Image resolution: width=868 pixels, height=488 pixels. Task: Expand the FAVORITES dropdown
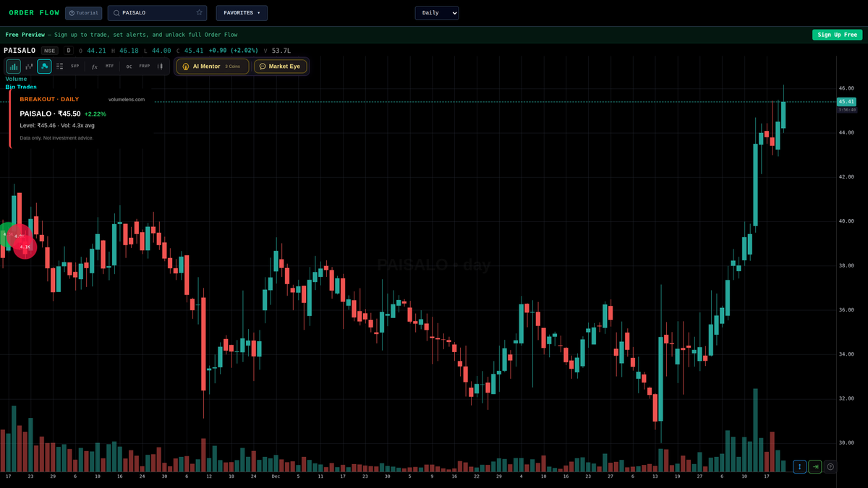pyautogui.click(x=241, y=12)
